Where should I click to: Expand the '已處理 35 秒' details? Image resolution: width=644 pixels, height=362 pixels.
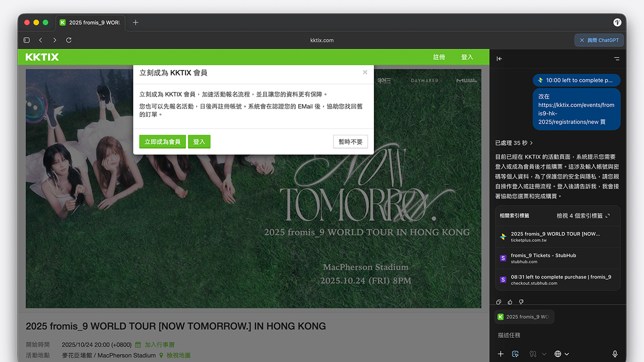[x=514, y=143]
